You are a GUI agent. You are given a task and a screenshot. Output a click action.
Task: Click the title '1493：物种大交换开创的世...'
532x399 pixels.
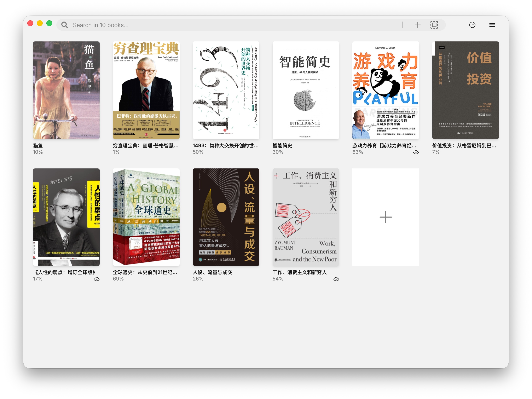point(226,145)
